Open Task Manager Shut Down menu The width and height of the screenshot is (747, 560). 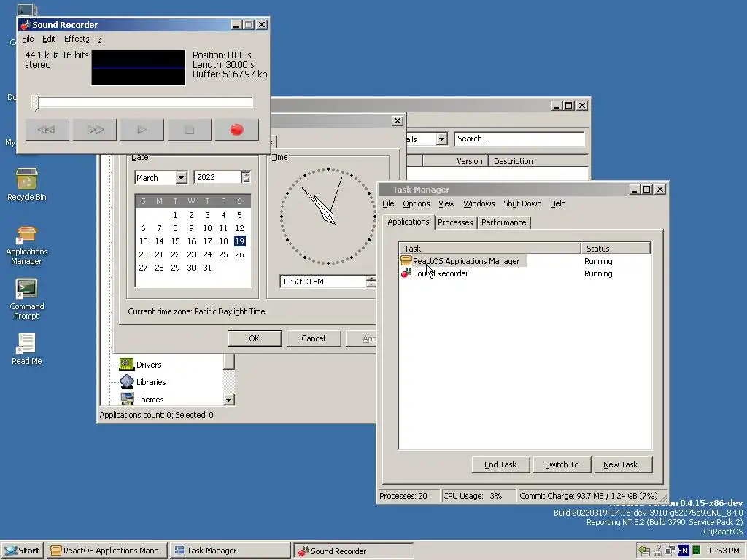point(522,204)
